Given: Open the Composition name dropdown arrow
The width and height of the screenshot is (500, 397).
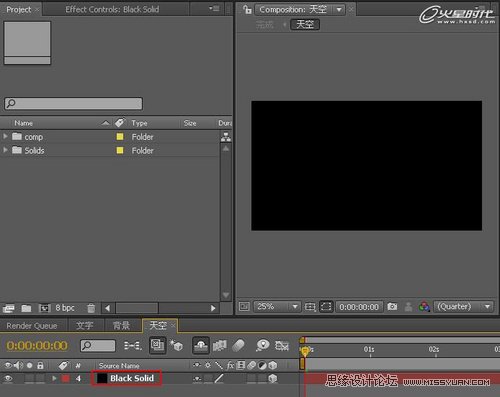Looking at the screenshot, I should pos(339,10).
